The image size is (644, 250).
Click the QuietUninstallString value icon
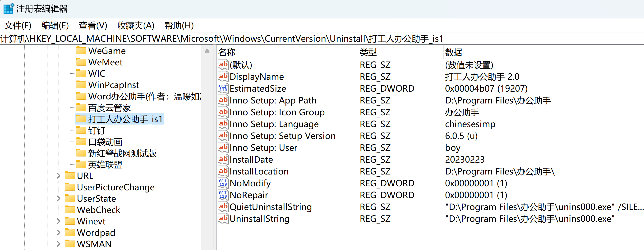pyautogui.click(x=223, y=207)
